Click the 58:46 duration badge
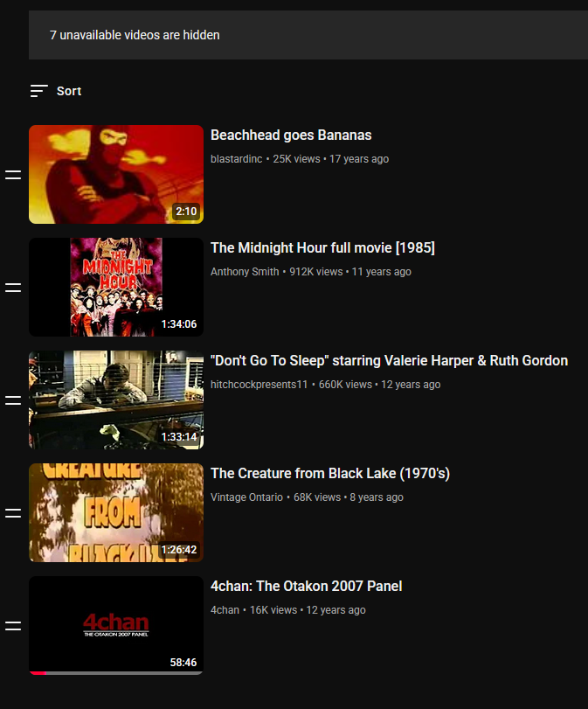 [183, 663]
